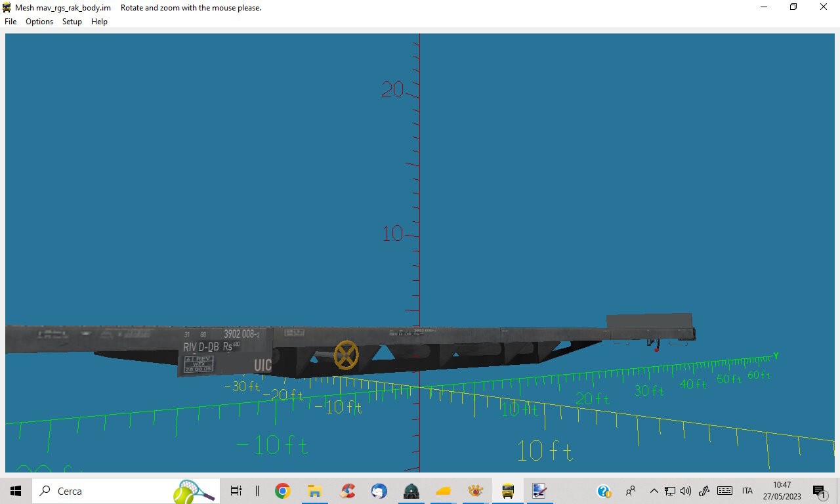
Task: Click the red 10 mark on vertical axis
Action: 392,233
